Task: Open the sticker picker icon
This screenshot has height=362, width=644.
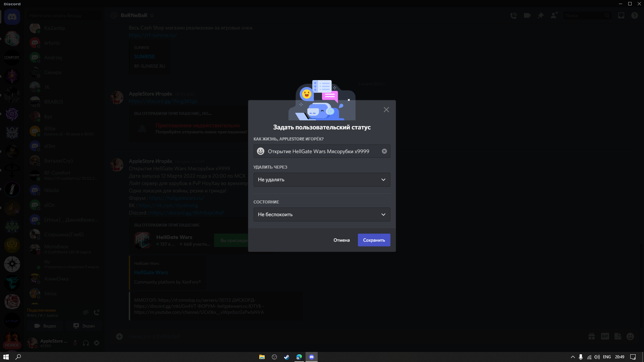Action: pos(618,337)
